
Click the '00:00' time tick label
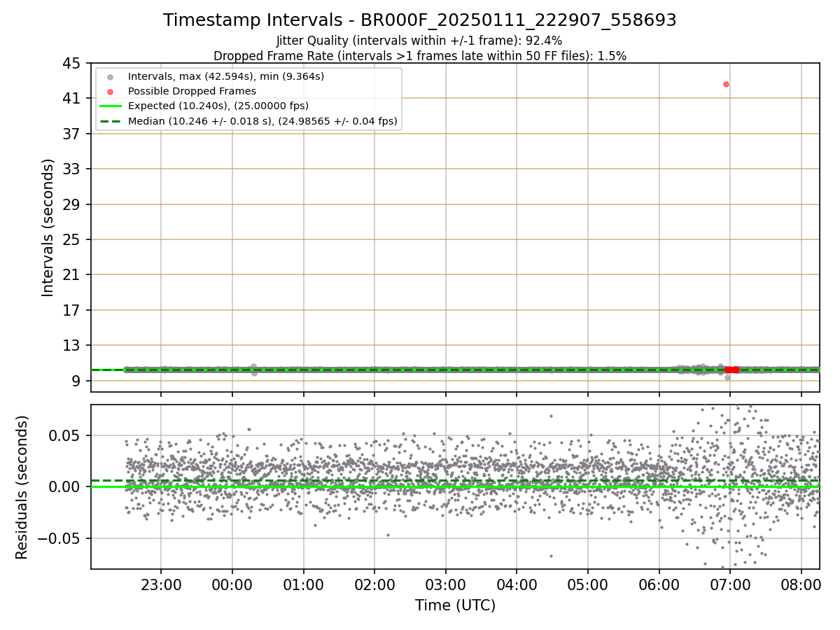[232, 584]
